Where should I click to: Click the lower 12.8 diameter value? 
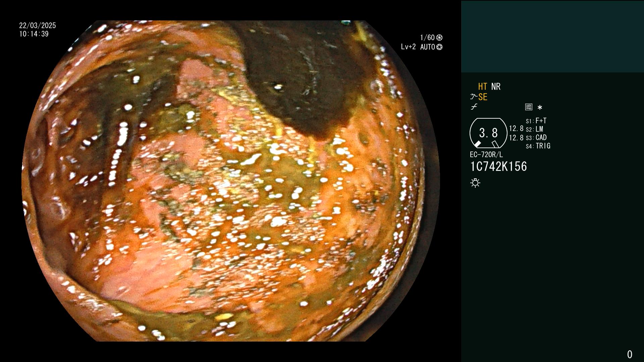(516, 138)
